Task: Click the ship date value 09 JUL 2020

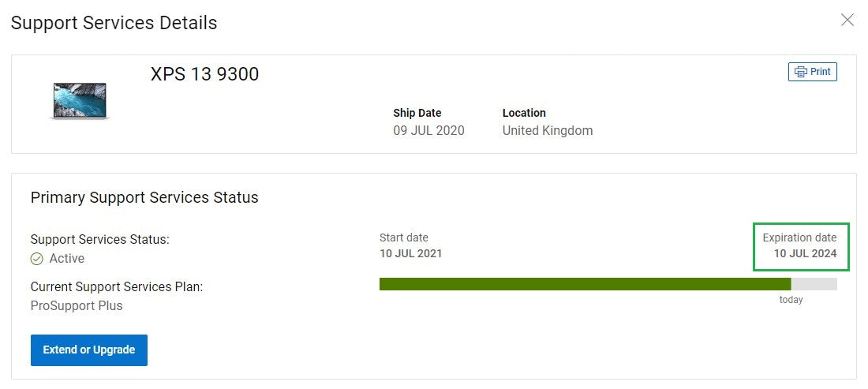Action: [x=428, y=131]
